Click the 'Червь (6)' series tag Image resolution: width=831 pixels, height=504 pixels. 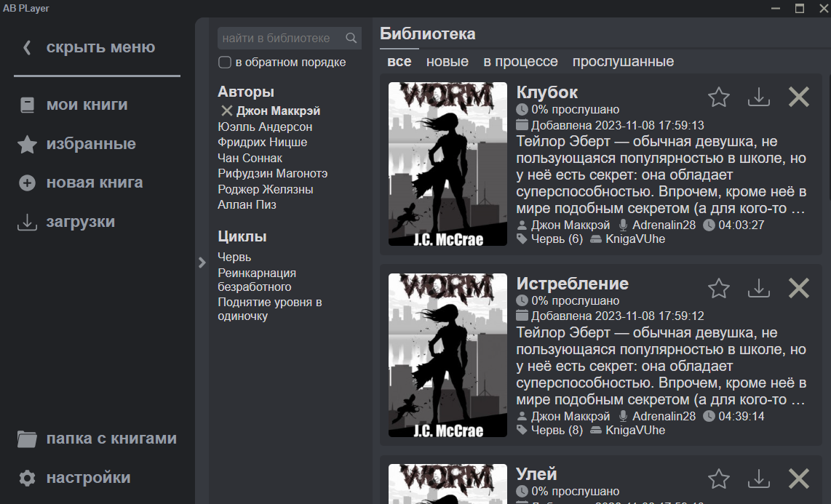(x=557, y=239)
